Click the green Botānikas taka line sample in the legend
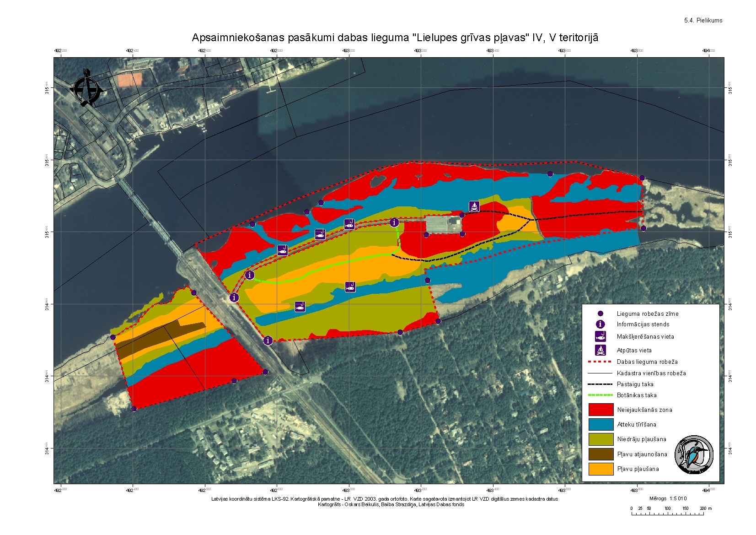Screen dimensions: 756x535 [600, 395]
